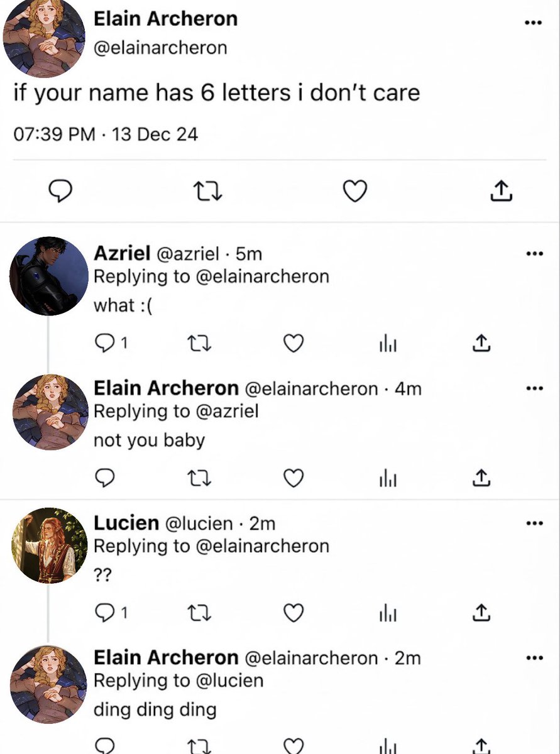The width and height of the screenshot is (560, 754).
Task: Open the @lucien mention link
Action: click(229, 680)
